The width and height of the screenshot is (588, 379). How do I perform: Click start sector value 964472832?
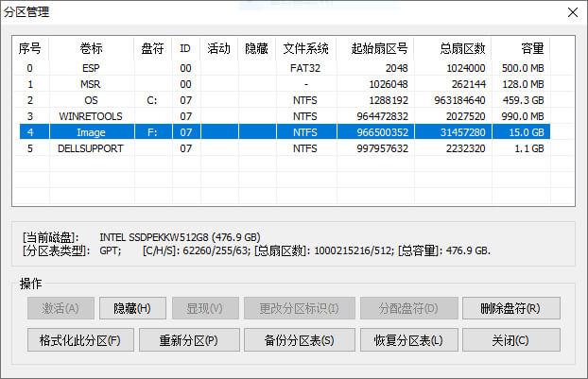(x=383, y=116)
